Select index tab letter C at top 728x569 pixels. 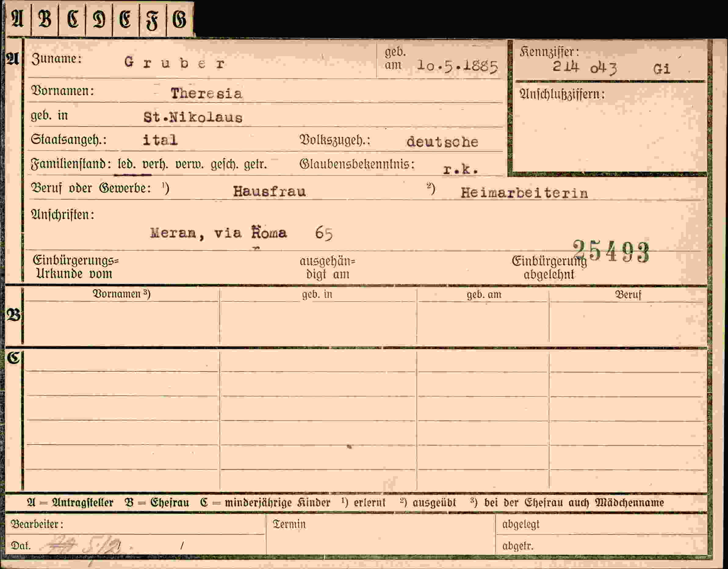[x=72, y=19]
